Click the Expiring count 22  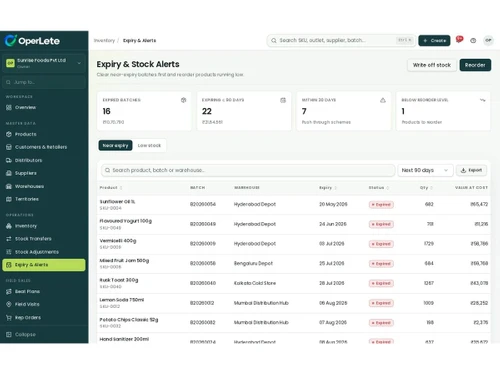(x=207, y=111)
